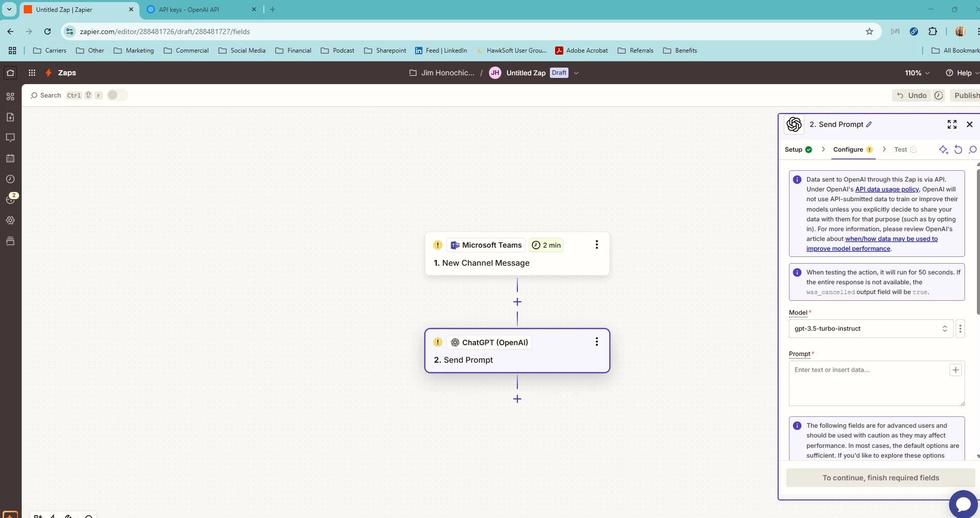Bookmark this page with the star icon
980x518 pixels.
pyautogui.click(x=870, y=31)
